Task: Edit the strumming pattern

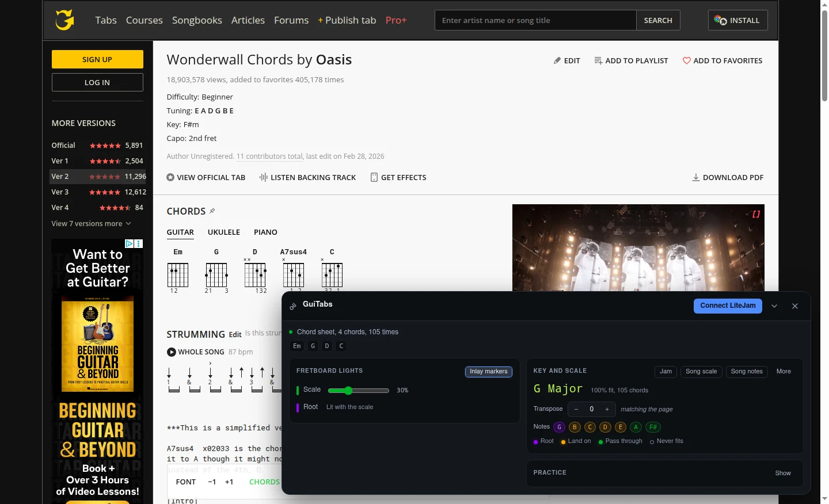Action: (235, 335)
